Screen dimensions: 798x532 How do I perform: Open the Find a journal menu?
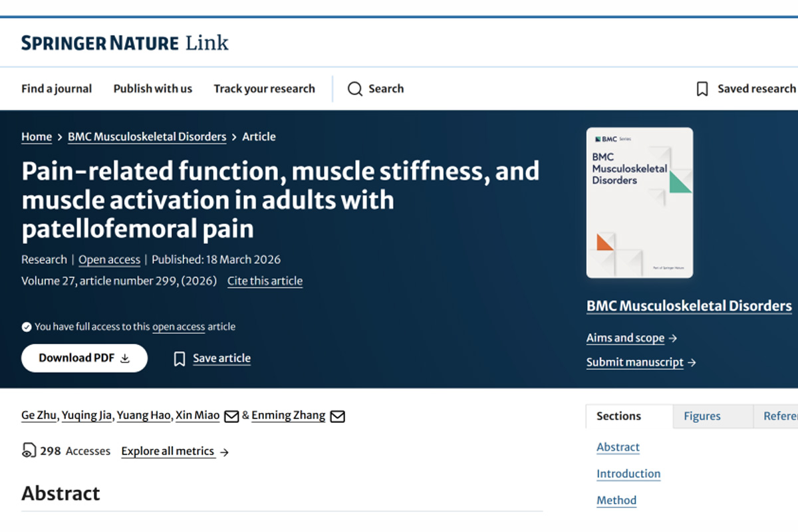click(57, 88)
